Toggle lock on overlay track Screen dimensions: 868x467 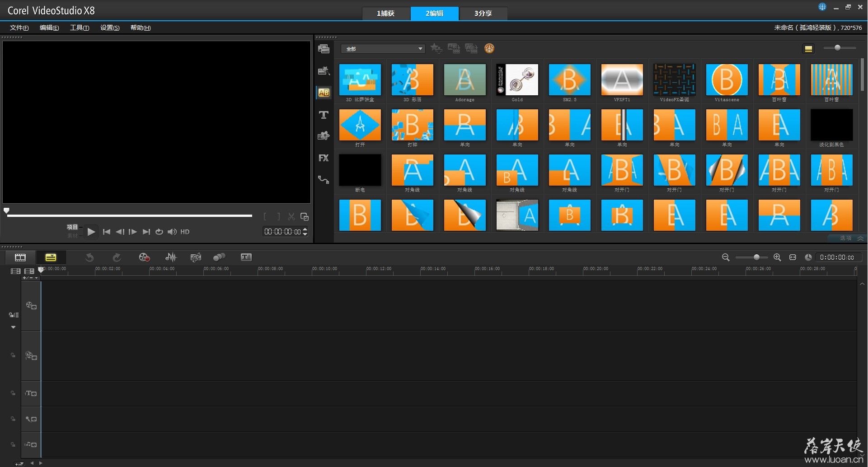click(13, 355)
